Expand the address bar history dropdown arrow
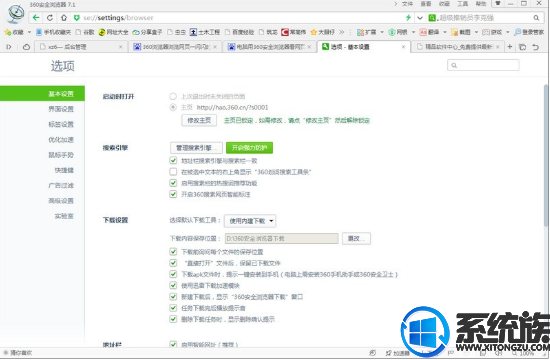Screen dimensions: 550x360 [420, 18]
